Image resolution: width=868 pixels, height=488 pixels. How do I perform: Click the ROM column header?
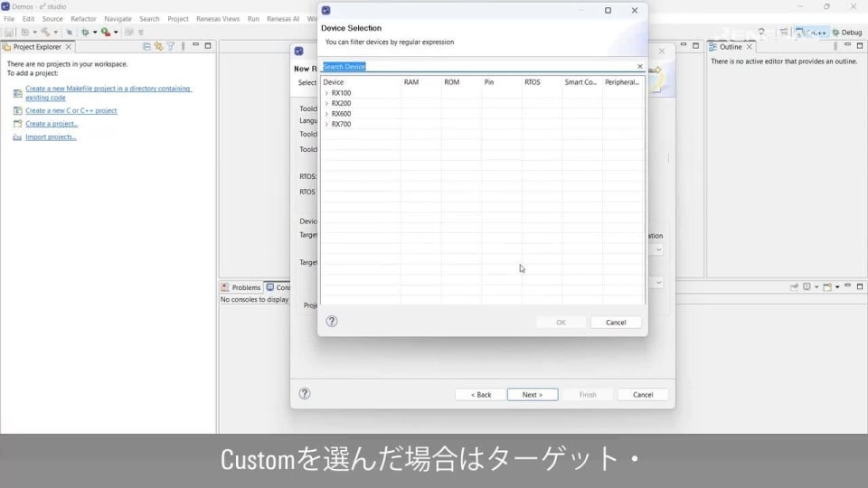click(x=461, y=82)
